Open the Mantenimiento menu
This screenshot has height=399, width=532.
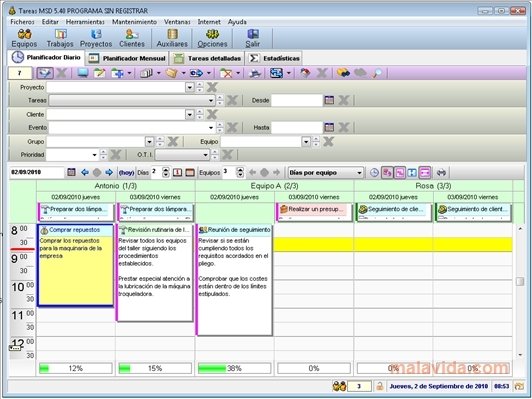134,22
